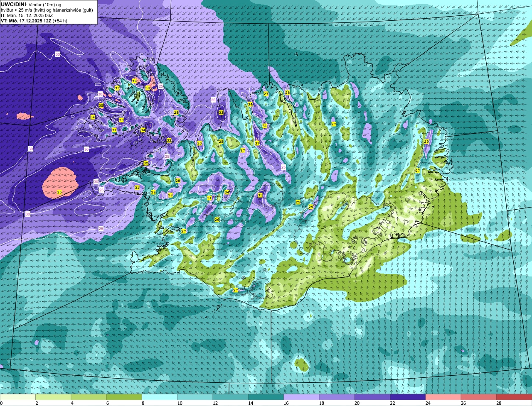Pick the 20–22 m/s violet legend swatch
532x406 pixels.
(x=372, y=397)
